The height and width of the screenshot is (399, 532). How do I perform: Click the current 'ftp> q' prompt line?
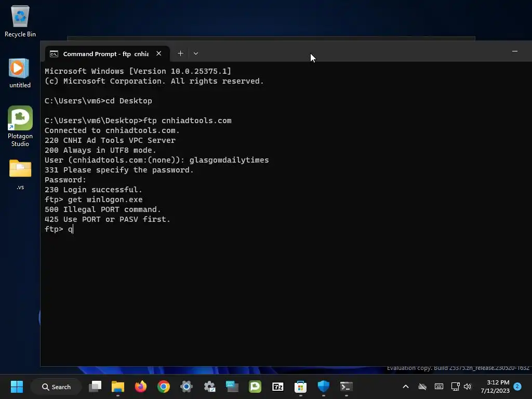pyautogui.click(x=59, y=229)
